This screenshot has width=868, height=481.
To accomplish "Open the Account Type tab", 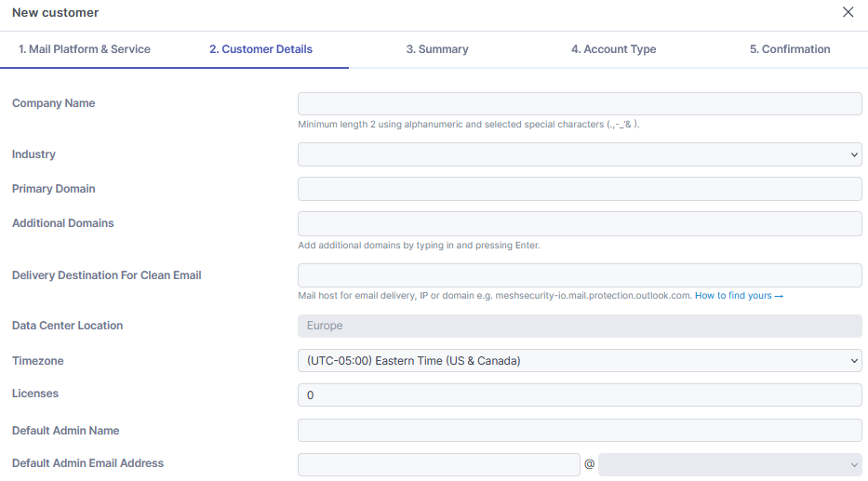I will click(613, 49).
